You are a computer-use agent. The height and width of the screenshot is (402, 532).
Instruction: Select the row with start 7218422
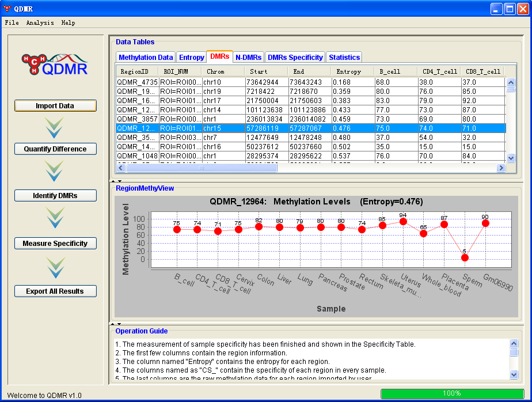310,92
